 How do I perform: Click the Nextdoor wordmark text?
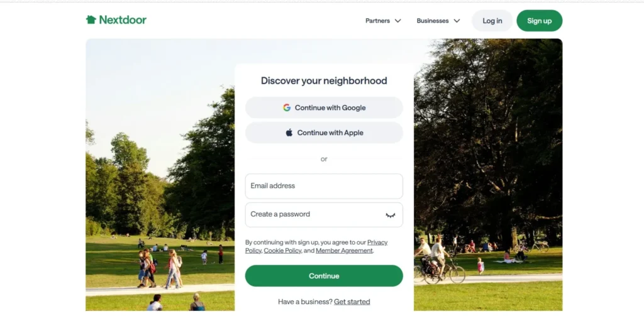(123, 19)
